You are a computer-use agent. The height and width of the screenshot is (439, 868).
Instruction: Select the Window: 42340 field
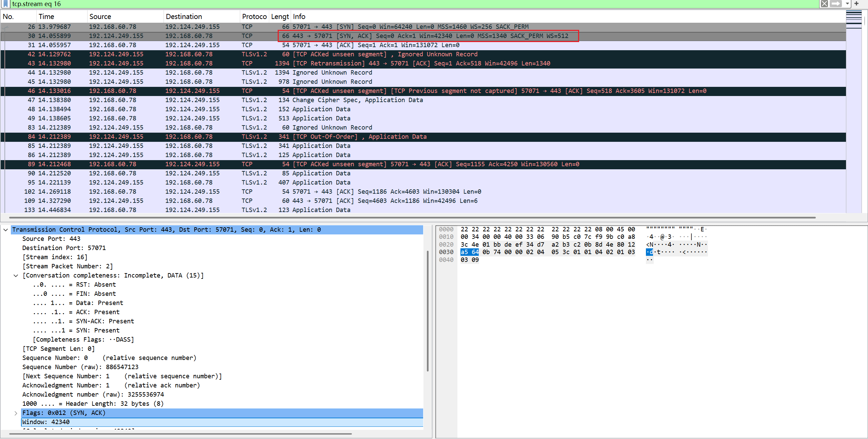[222, 422]
